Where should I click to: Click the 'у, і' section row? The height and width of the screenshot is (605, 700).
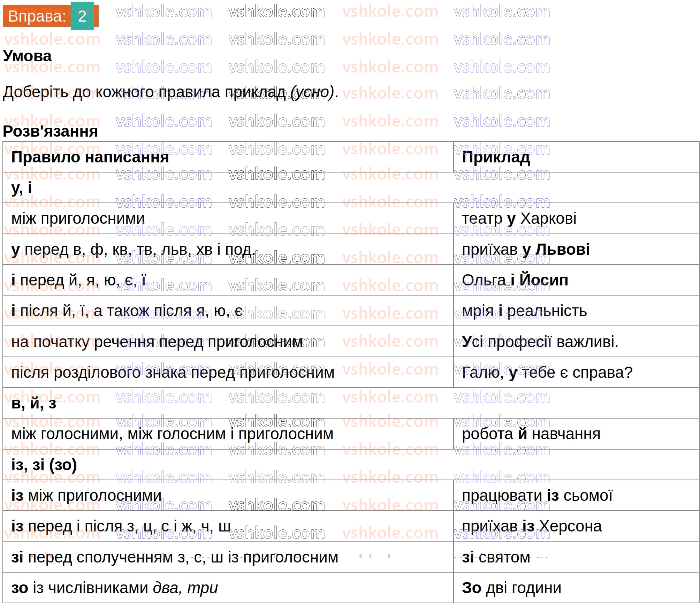point(22,188)
